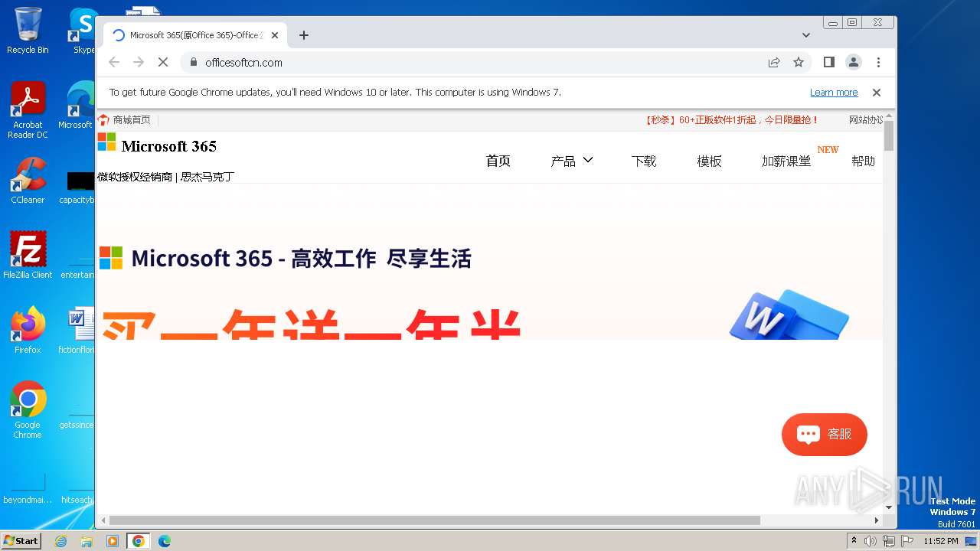Image resolution: width=980 pixels, height=551 pixels.
Task: Select Chrome taskbar button
Action: point(139,541)
